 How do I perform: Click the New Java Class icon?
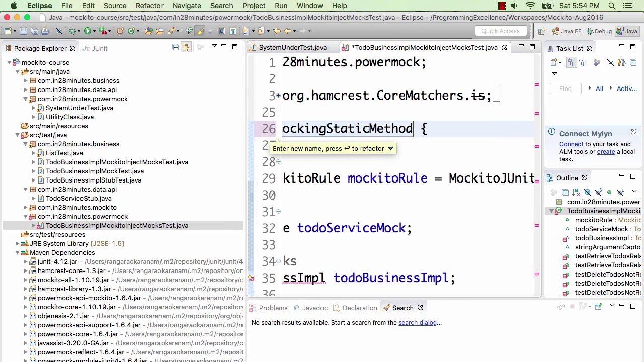coord(131,31)
